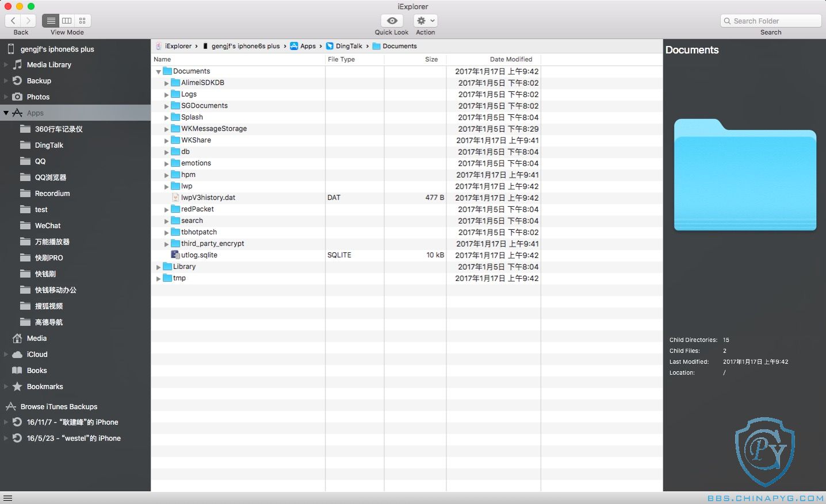Expand the Library folder triangle

click(x=159, y=267)
